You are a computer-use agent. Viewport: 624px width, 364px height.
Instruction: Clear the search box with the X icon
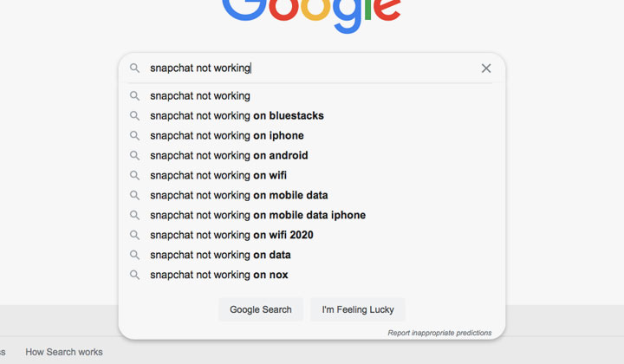[486, 68]
